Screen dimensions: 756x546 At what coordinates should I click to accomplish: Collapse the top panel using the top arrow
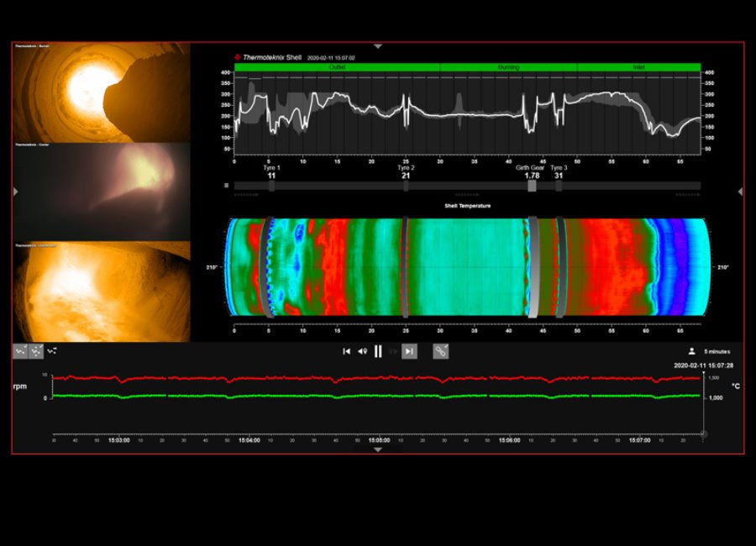pyautogui.click(x=378, y=46)
